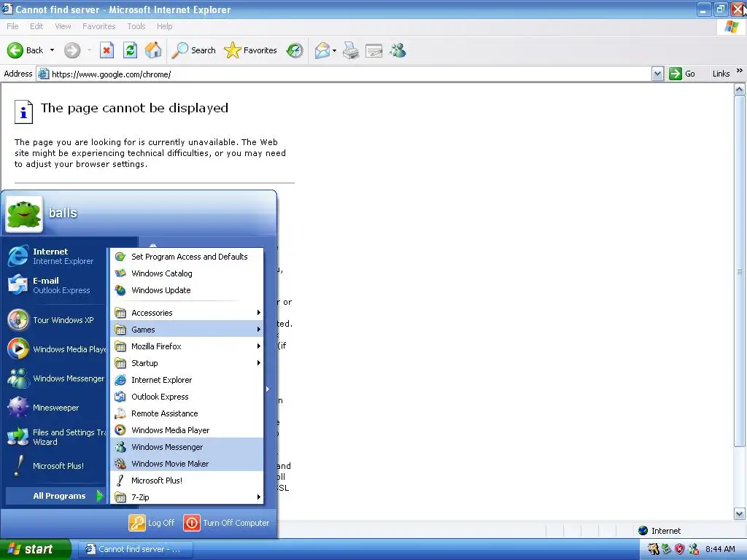Launch Minesweeper from Start menu

pos(55,408)
